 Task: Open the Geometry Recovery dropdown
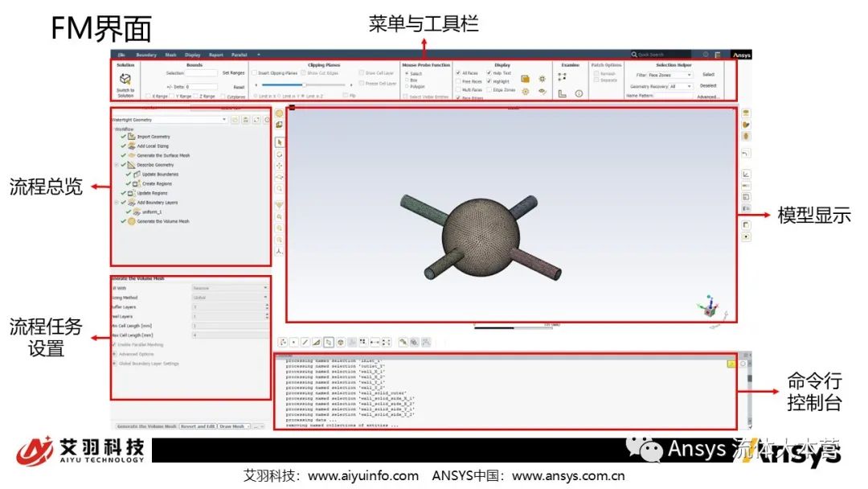[x=681, y=86]
